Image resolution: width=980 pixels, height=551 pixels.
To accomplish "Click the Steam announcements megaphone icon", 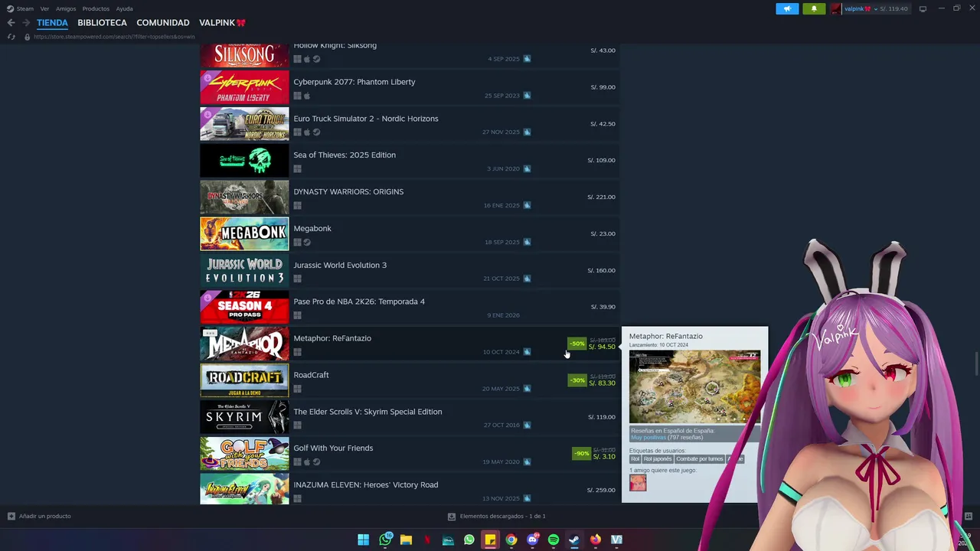I will (787, 8).
